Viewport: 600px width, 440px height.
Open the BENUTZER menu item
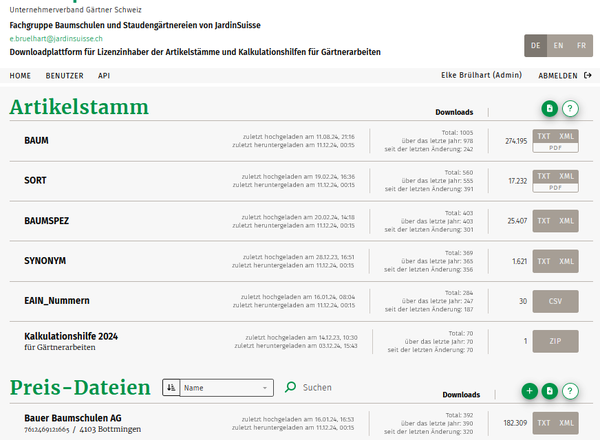click(65, 76)
